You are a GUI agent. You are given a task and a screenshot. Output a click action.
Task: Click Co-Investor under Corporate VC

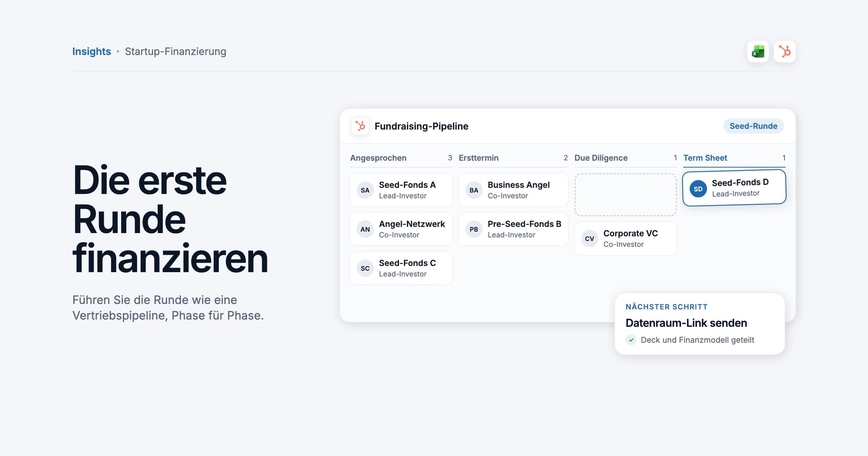pyautogui.click(x=624, y=244)
